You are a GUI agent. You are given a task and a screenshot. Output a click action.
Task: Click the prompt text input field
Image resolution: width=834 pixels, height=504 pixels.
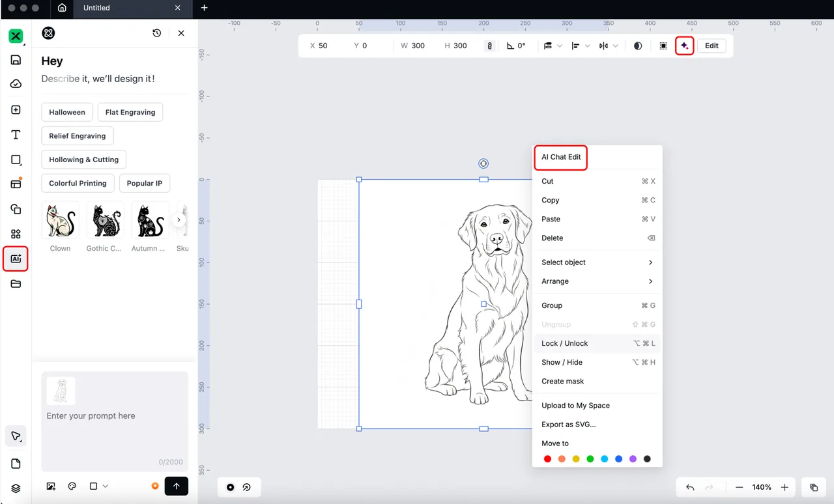(x=115, y=416)
